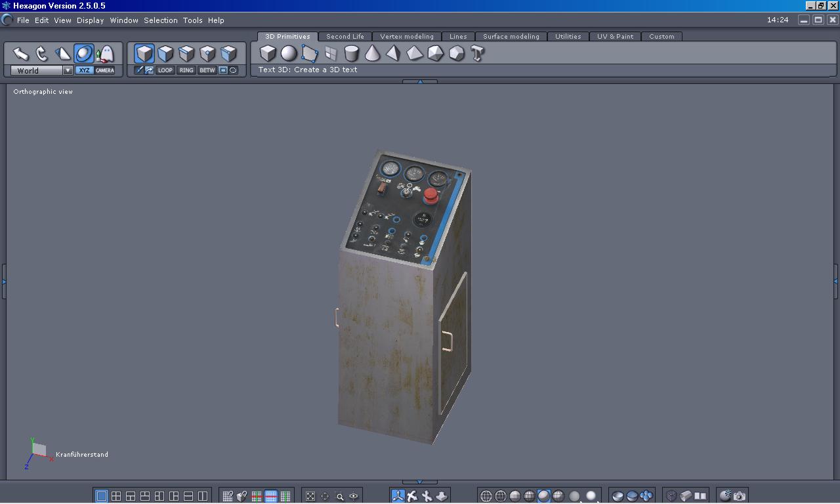Toggle XYZ manipulator mode
Image resolution: width=840 pixels, height=504 pixels.
(x=84, y=70)
